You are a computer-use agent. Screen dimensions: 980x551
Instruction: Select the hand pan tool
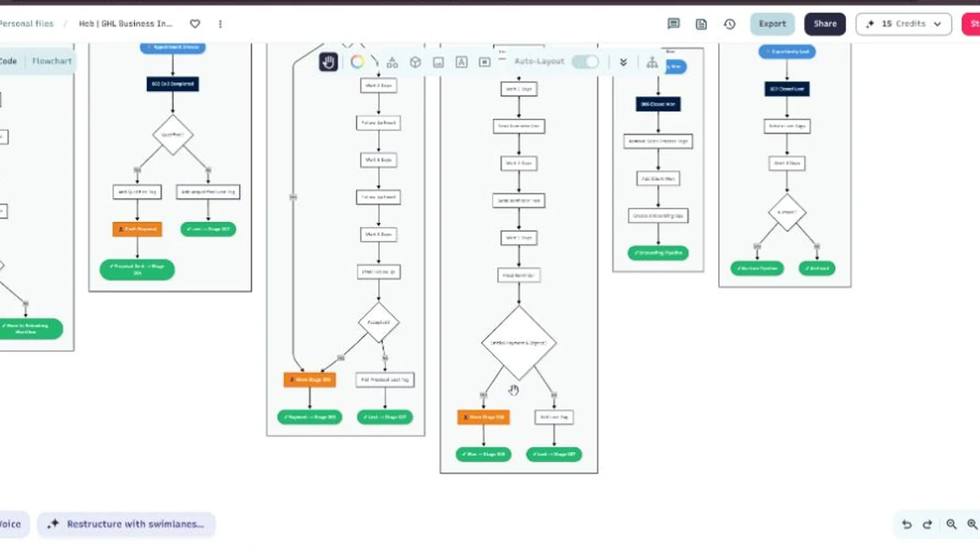coord(328,62)
